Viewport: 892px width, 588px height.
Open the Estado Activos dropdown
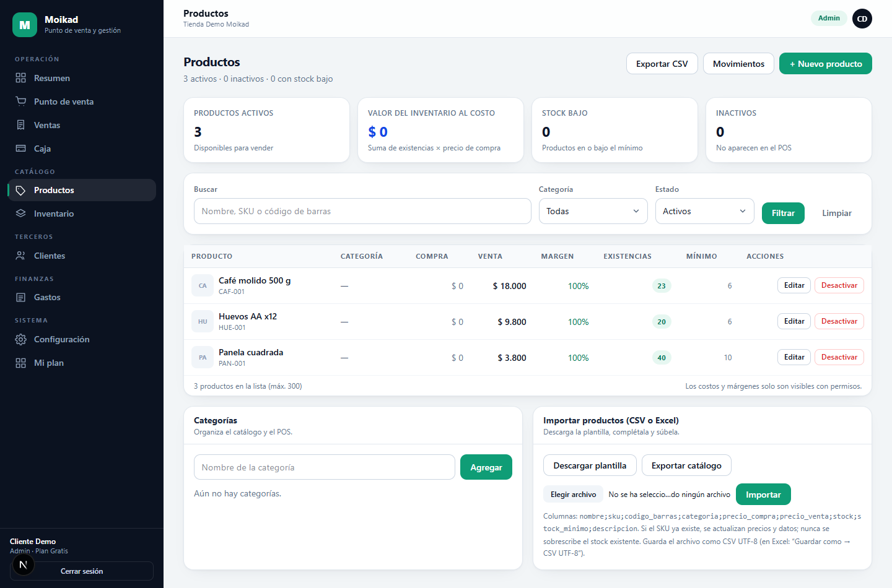704,211
